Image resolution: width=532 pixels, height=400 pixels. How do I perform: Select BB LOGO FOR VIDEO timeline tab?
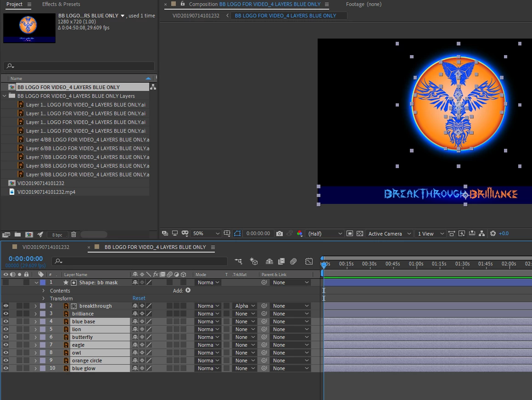[155, 247]
